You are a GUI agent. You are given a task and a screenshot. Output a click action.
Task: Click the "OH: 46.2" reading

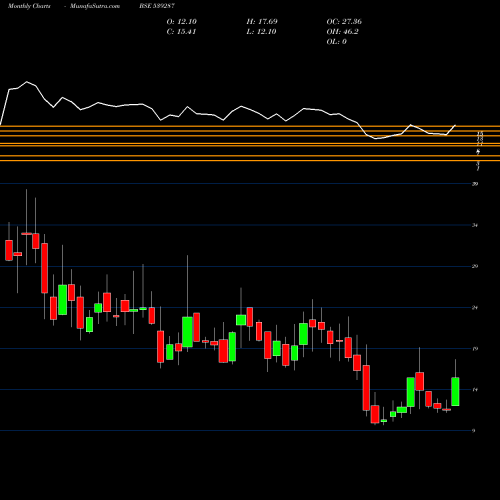[x=342, y=32]
